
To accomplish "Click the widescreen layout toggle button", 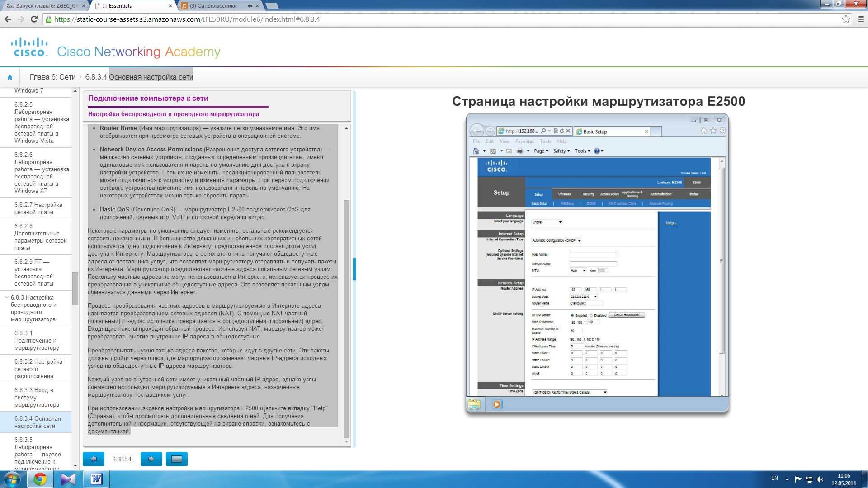I will 177,459.
